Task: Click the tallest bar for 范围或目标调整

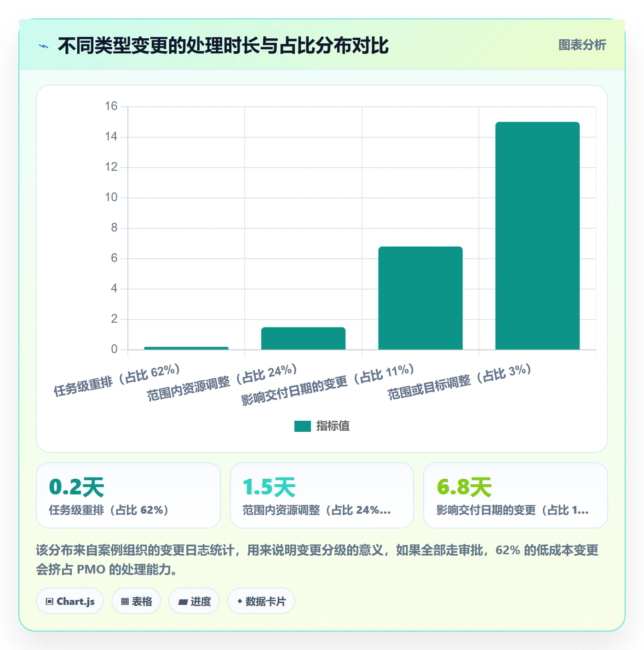Action: pyautogui.click(x=537, y=236)
